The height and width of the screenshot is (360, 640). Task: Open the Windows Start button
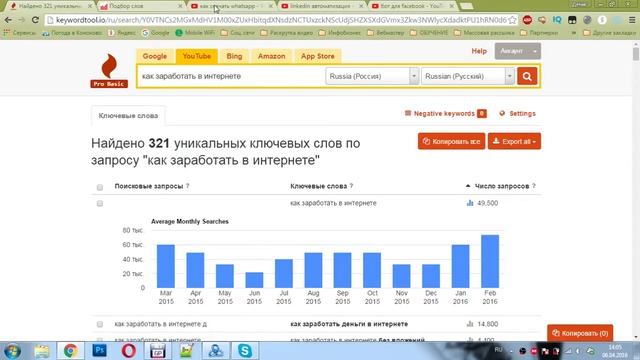[x=12, y=351]
